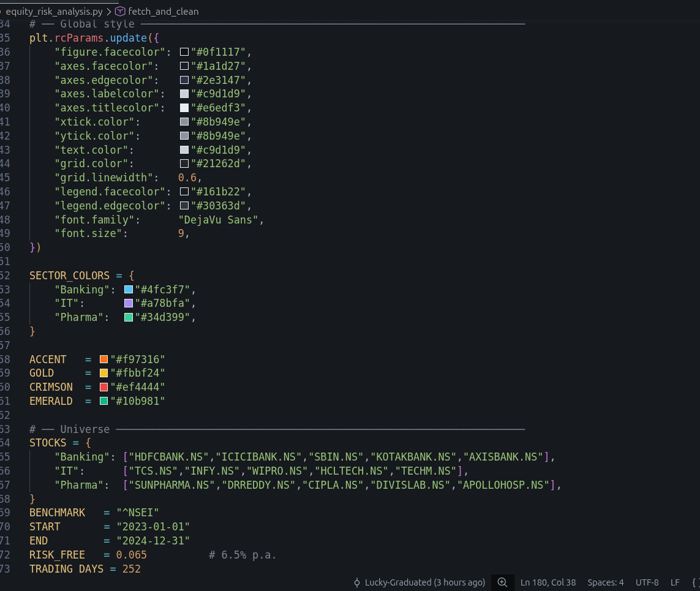Open color picker for axes.facecolor #1a1d27
This screenshot has height=591, width=700.
pos(184,66)
